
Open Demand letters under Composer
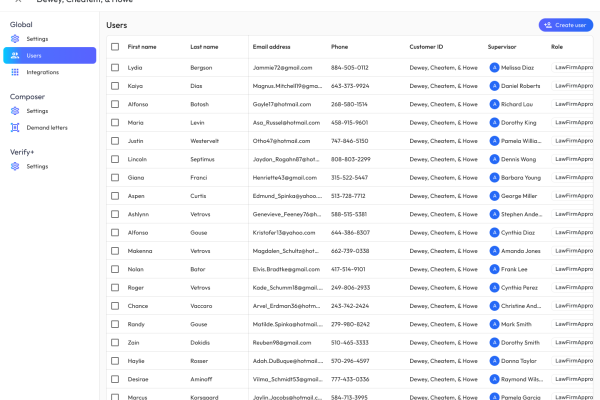coord(47,128)
